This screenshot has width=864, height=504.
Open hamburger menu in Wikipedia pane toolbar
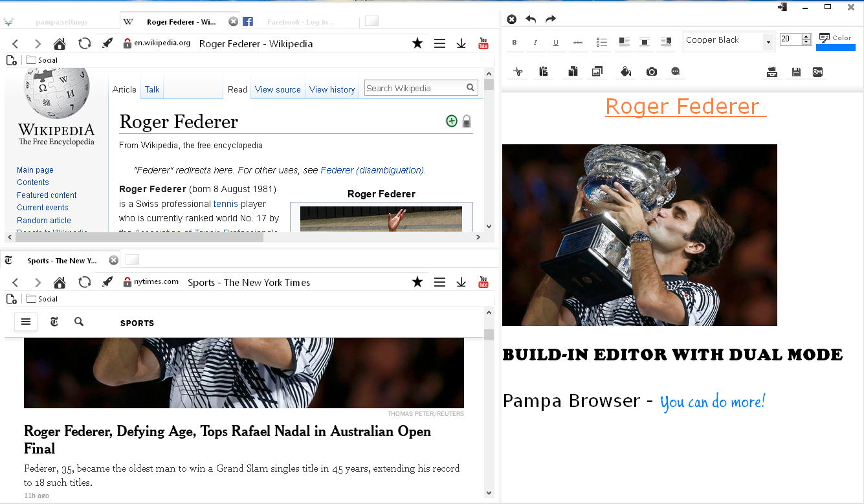[x=439, y=43]
